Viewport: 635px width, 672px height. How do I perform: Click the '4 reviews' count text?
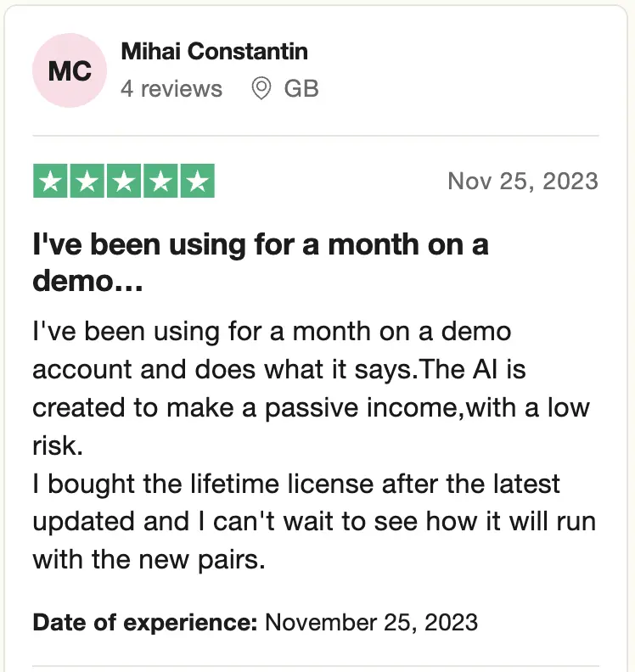[x=171, y=88]
